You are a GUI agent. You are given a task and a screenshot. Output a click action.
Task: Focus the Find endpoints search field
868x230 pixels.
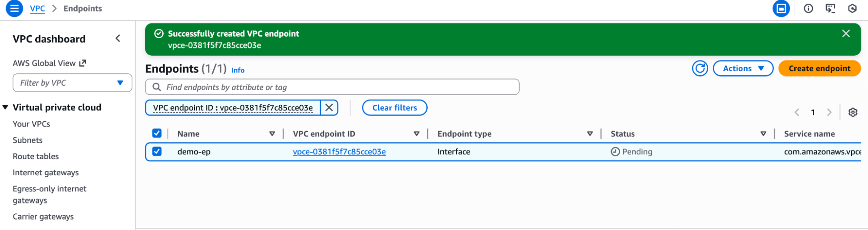[332, 87]
